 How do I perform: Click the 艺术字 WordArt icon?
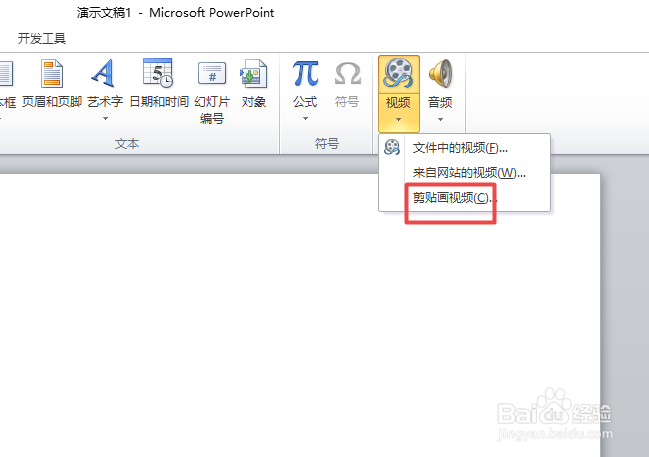click(x=103, y=73)
